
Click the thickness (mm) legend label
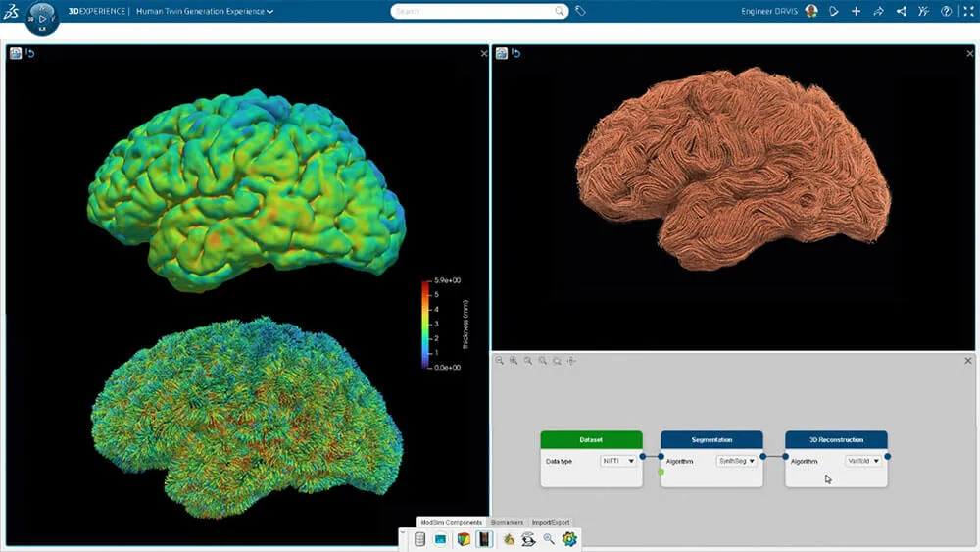point(465,325)
